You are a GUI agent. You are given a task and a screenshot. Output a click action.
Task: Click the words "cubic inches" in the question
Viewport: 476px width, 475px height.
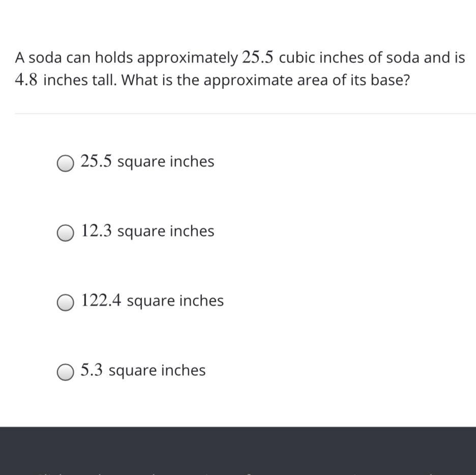(322, 58)
